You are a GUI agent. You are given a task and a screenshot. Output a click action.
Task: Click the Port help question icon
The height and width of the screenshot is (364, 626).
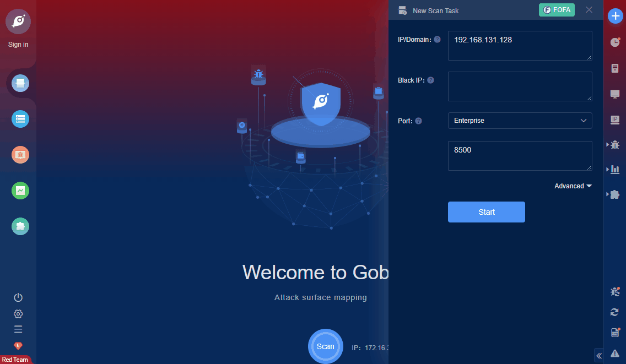pos(418,121)
